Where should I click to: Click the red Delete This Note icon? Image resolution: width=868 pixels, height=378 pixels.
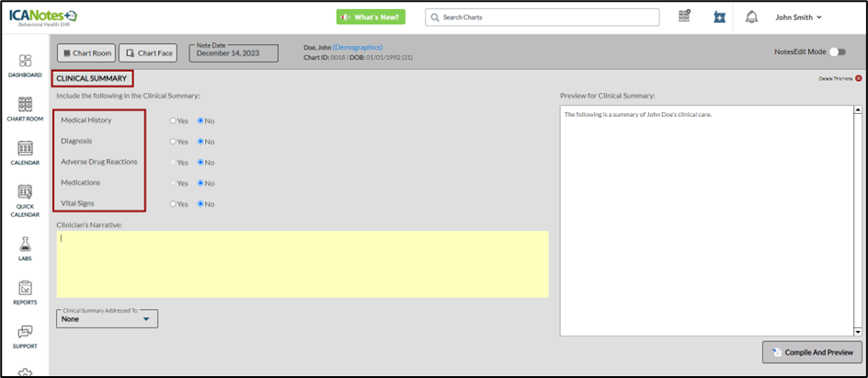pos(858,78)
